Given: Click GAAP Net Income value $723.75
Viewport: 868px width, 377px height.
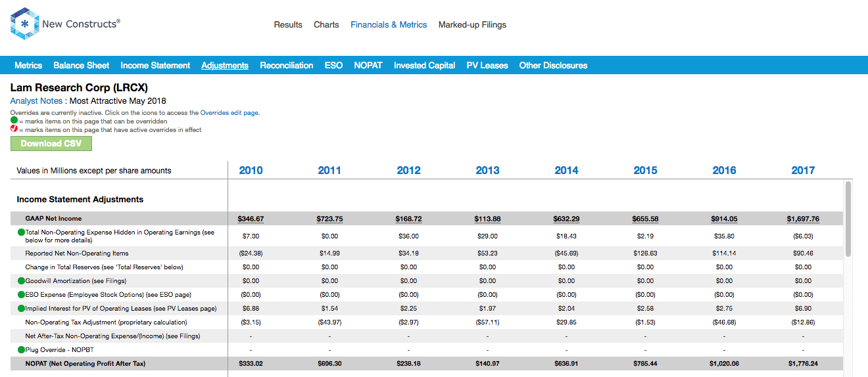Looking at the screenshot, I should [329, 219].
